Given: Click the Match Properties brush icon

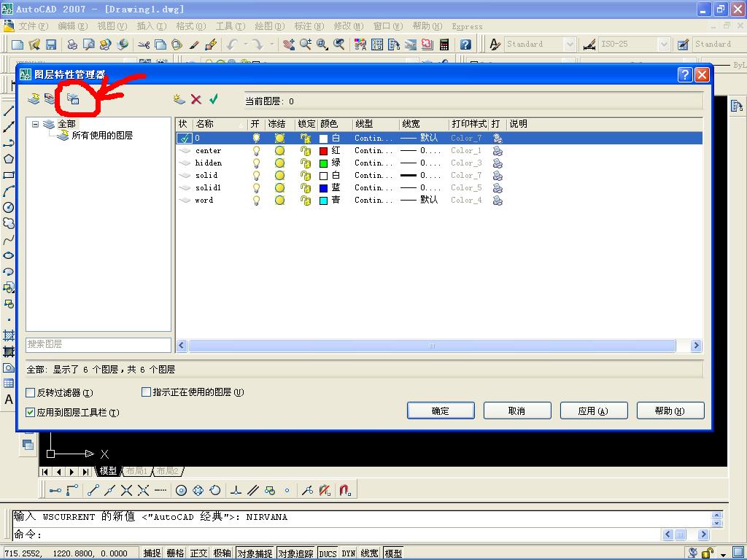Looking at the screenshot, I should pyautogui.click(x=194, y=44).
